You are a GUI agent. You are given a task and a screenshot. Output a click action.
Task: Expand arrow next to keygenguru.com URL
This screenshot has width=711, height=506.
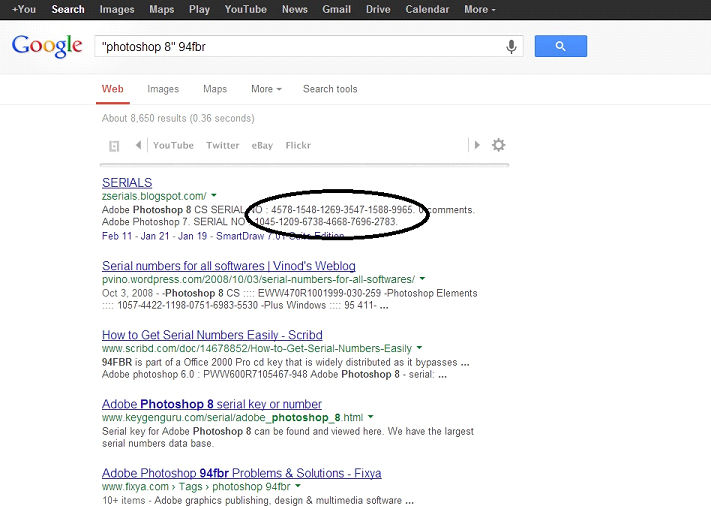point(370,417)
